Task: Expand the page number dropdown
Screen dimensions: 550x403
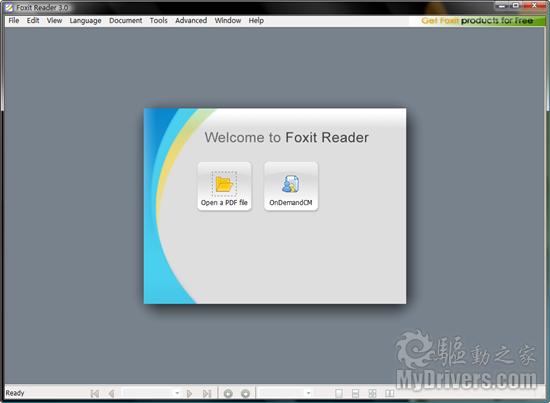Action: (177, 393)
